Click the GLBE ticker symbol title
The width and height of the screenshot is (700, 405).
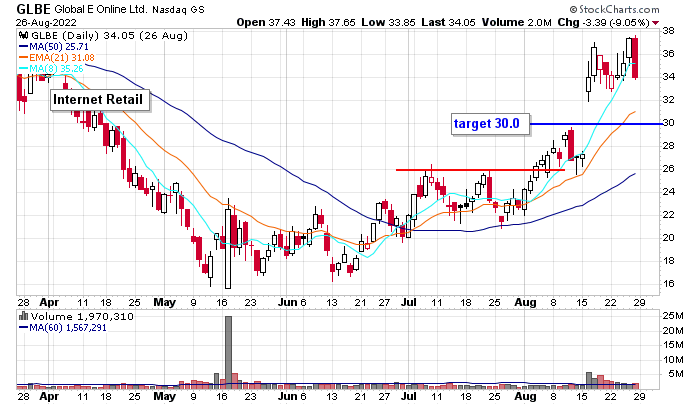(33, 9)
